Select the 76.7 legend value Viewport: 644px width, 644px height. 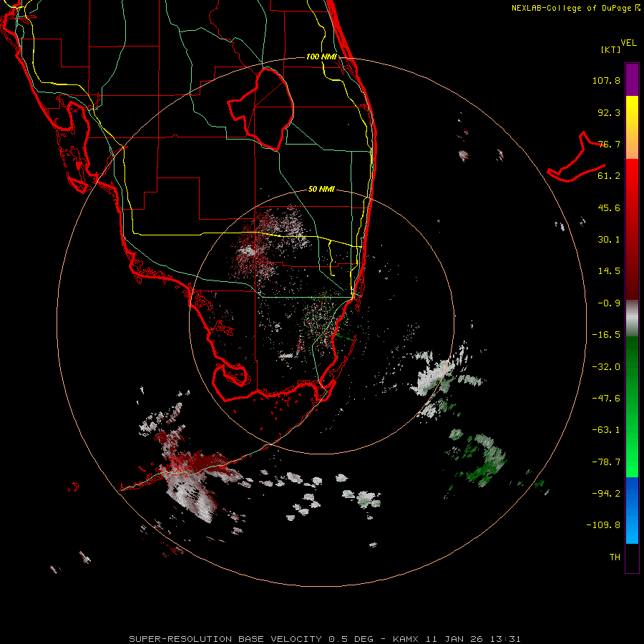[x=609, y=144]
